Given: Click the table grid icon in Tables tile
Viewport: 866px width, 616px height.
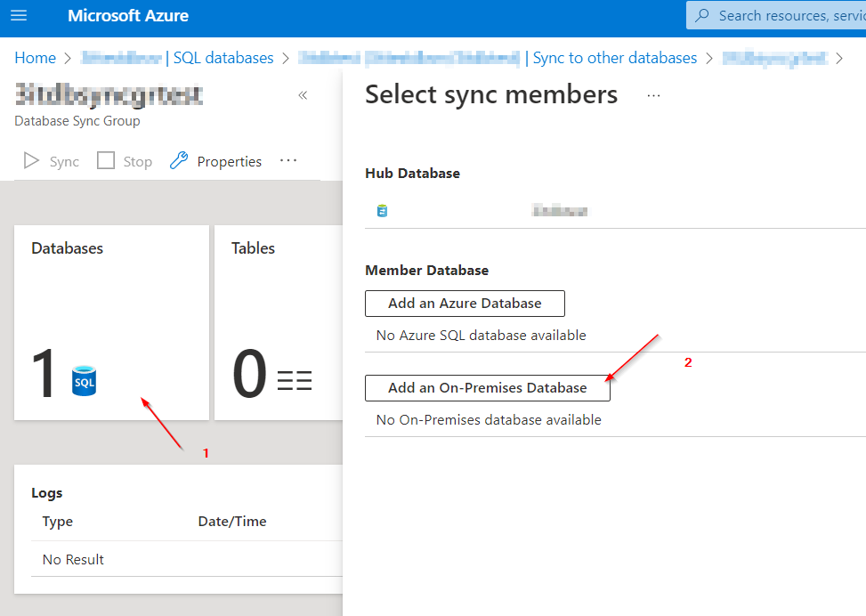Looking at the screenshot, I should tap(295, 381).
